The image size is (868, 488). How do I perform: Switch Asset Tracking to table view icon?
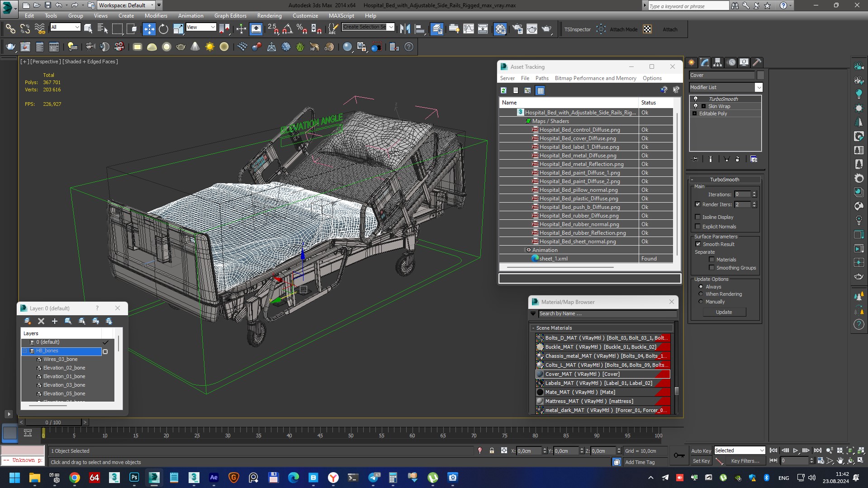coord(540,90)
